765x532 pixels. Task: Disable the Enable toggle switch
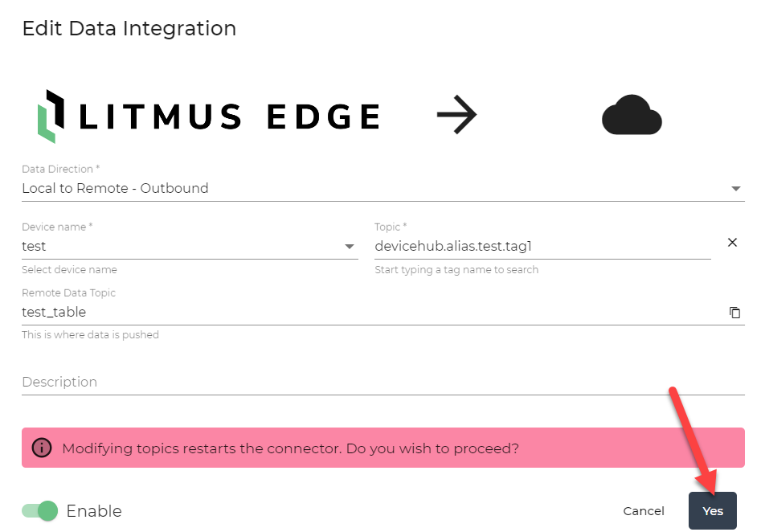tap(39, 511)
